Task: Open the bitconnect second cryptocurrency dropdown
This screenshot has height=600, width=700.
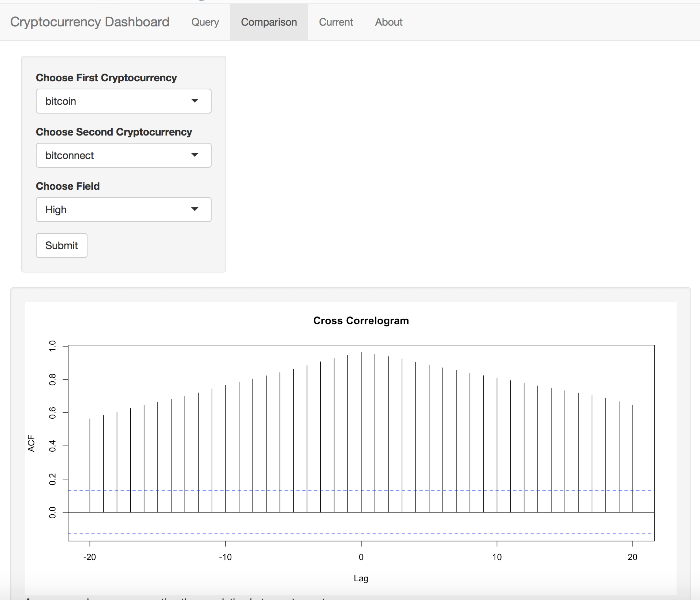Action: [124, 155]
